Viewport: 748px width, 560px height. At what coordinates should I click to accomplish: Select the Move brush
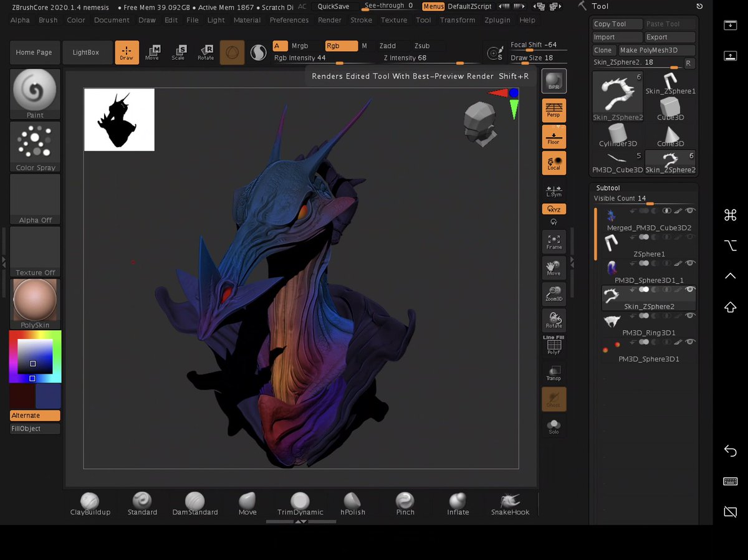coord(247,504)
